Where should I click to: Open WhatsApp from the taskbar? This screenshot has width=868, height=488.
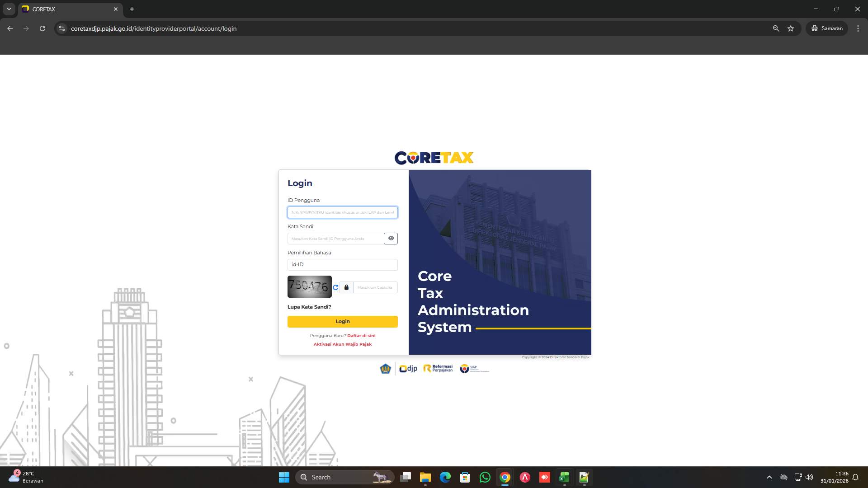coord(485,477)
